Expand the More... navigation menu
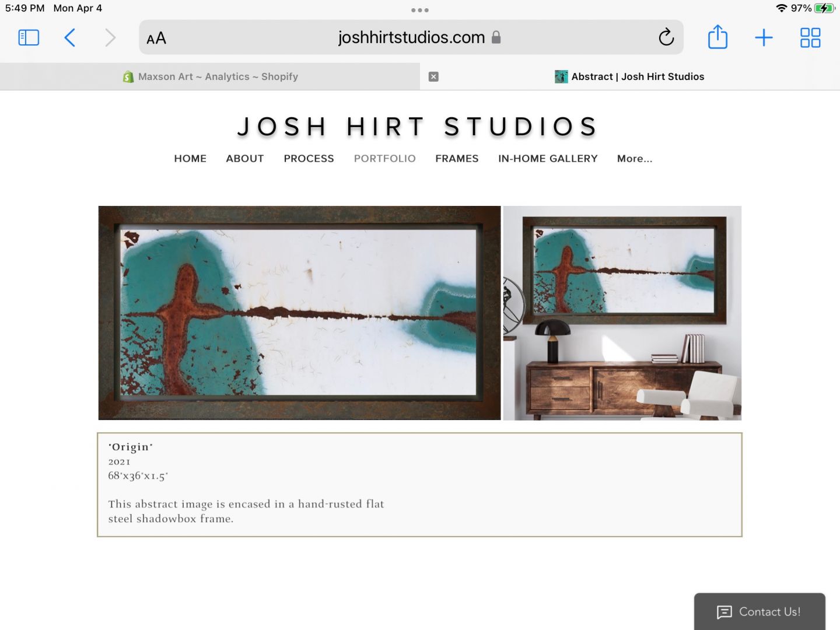 tap(635, 159)
